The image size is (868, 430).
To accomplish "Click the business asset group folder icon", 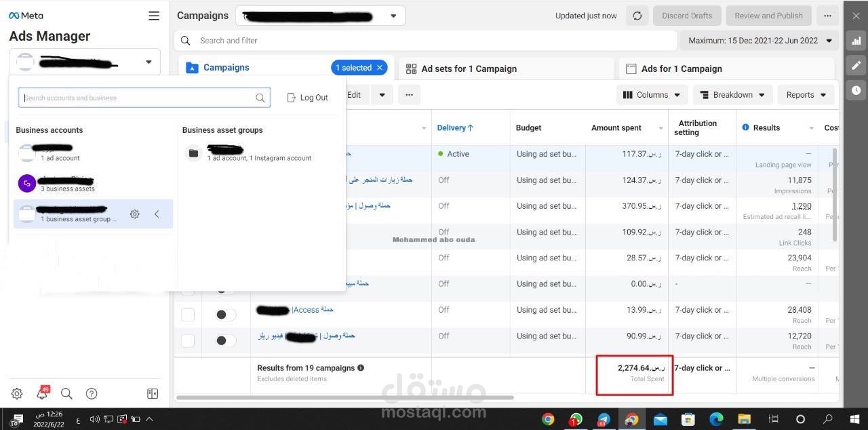I will tap(193, 153).
